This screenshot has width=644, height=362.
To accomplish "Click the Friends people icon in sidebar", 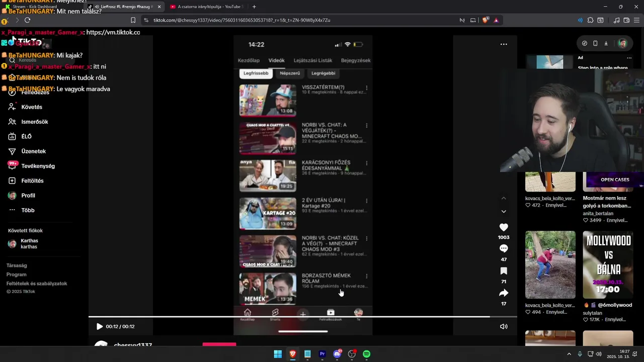I will click(x=12, y=122).
